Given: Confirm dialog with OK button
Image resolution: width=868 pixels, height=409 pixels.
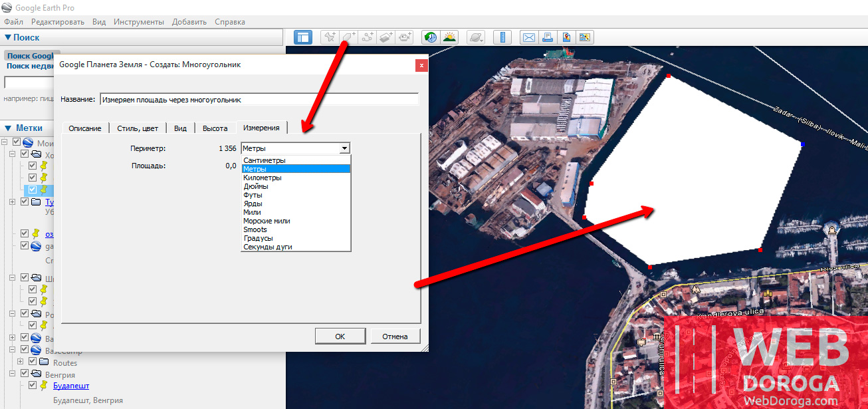Looking at the screenshot, I should click(x=340, y=337).
